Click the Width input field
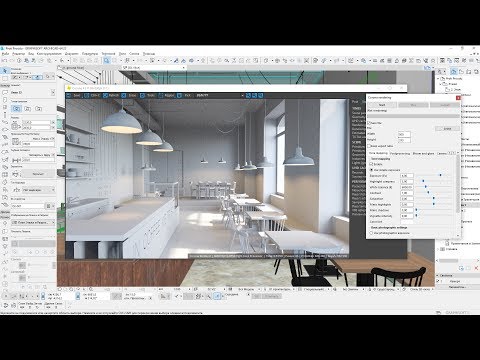The width and height of the screenshot is (480, 360). point(404,134)
